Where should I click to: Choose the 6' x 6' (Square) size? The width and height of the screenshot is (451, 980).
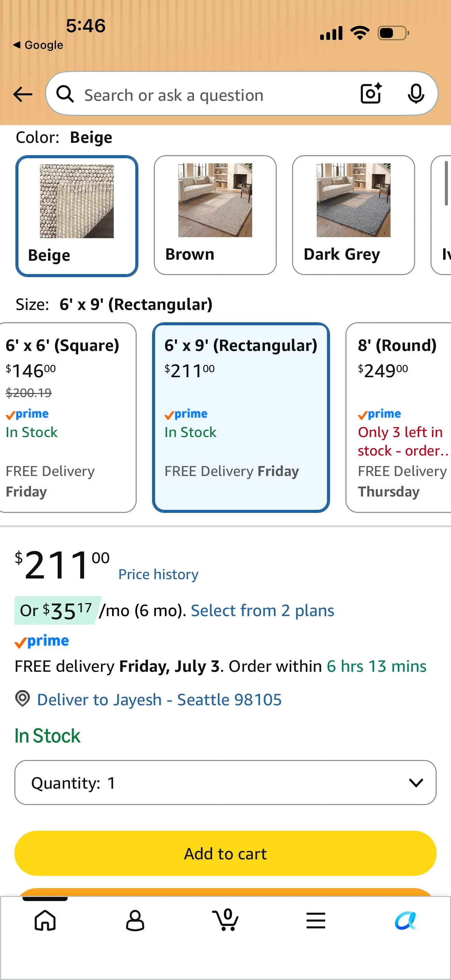tap(67, 417)
